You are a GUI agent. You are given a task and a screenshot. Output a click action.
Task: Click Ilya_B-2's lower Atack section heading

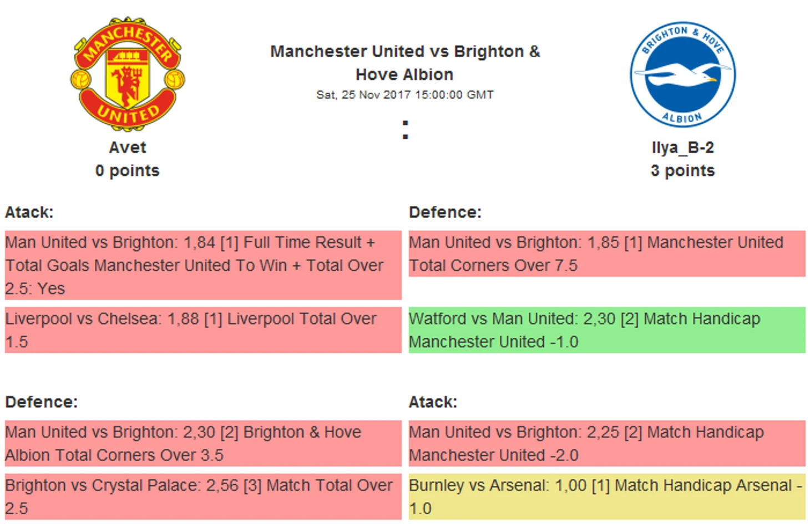(433, 402)
